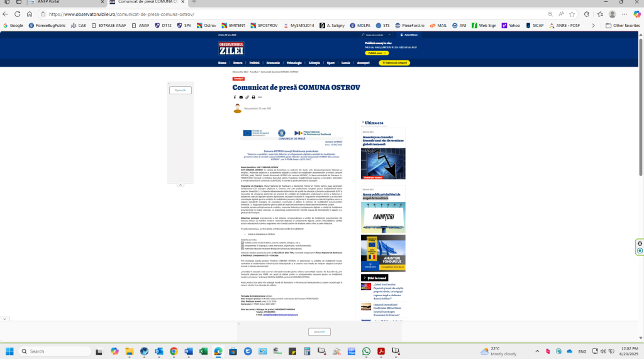
Task: Share the article on Facebook
Action: (x=235, y=97)
